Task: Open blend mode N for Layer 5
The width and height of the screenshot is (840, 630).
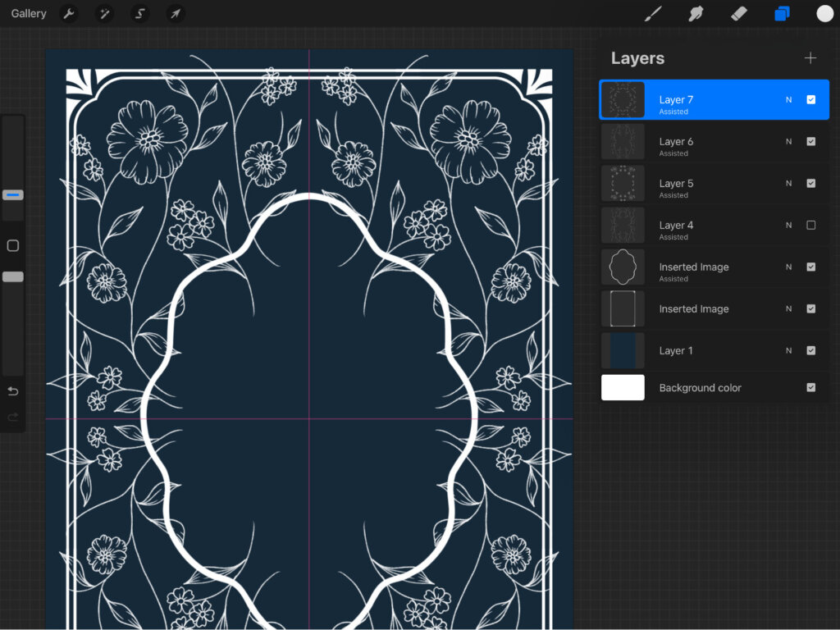Action: [788, 184]
